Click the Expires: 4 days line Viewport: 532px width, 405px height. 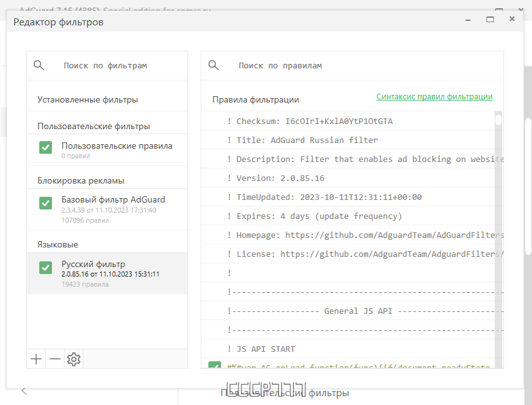click(x=352, y=216)
